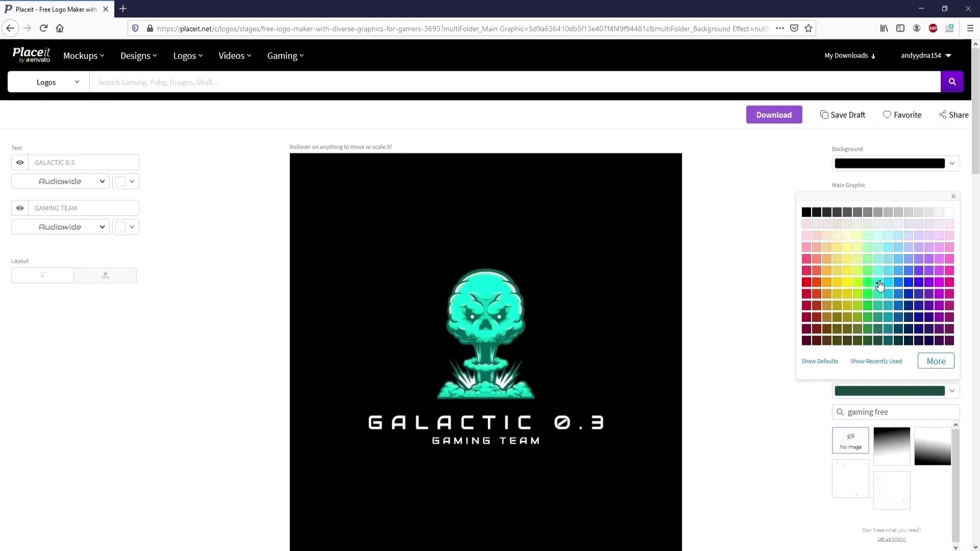The width and height of the screenshot is (980, 551).
Task: Click the background color dropdown expander
Action: 952,163
